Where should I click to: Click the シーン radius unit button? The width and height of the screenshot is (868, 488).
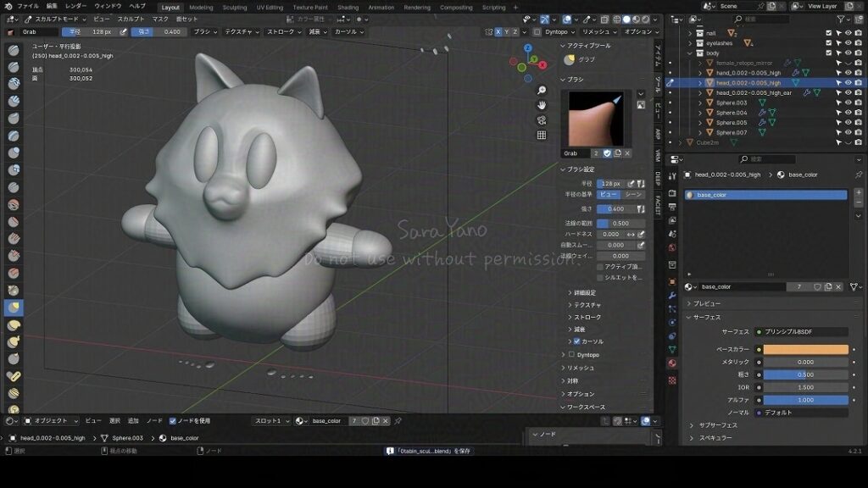click(633, 195)
